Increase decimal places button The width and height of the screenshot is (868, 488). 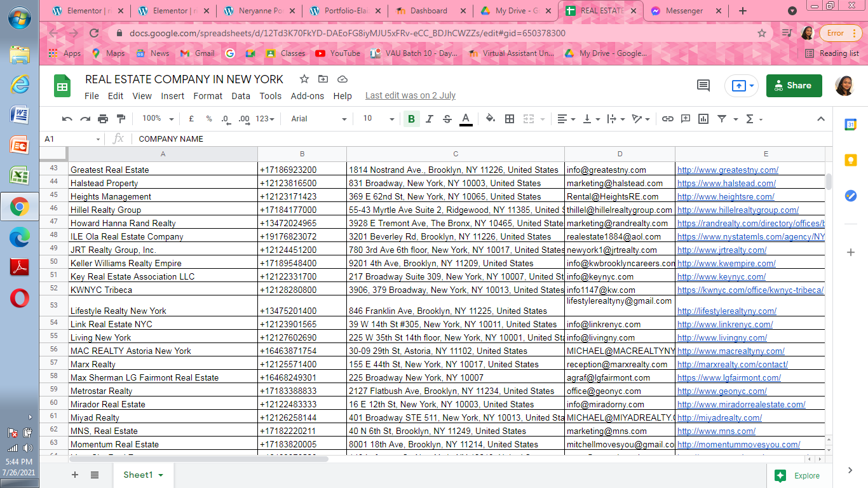pyautogui.click(x=244, y=119)
